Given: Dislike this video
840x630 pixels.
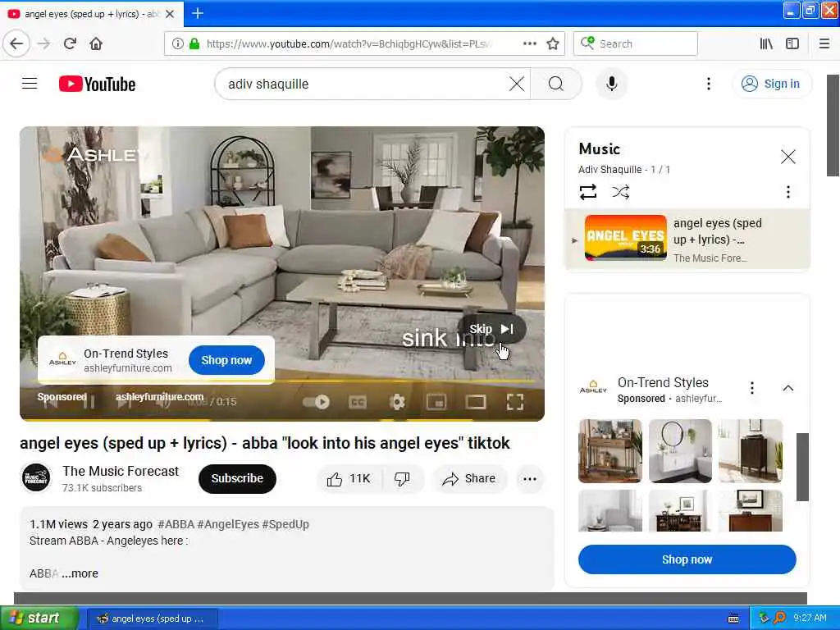Looking at the screenshot, I should click(x=402, y=478).
